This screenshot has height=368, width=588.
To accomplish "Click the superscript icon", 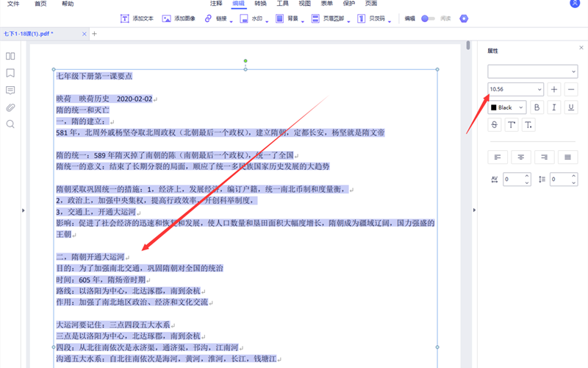I will click(512, 125).
